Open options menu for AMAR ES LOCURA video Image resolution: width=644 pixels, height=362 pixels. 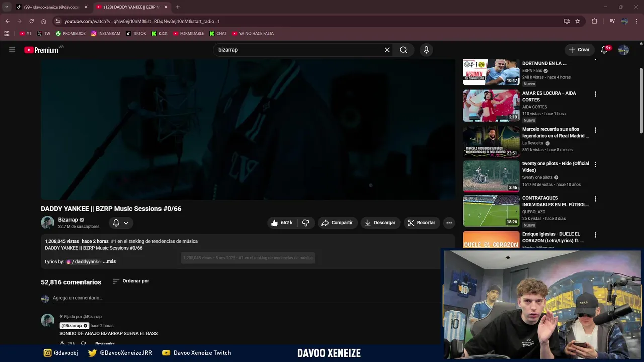click(x=595, y=94)
